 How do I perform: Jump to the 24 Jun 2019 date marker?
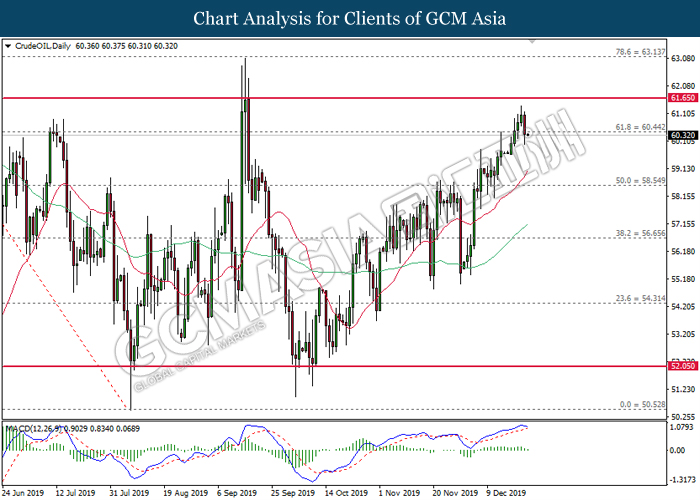(x=22, y=493)
